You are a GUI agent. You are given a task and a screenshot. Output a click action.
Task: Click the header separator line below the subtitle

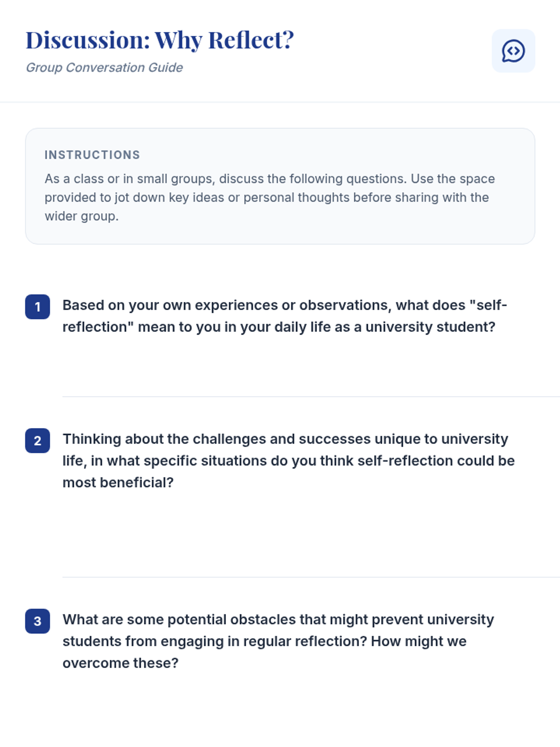point(280,102)
